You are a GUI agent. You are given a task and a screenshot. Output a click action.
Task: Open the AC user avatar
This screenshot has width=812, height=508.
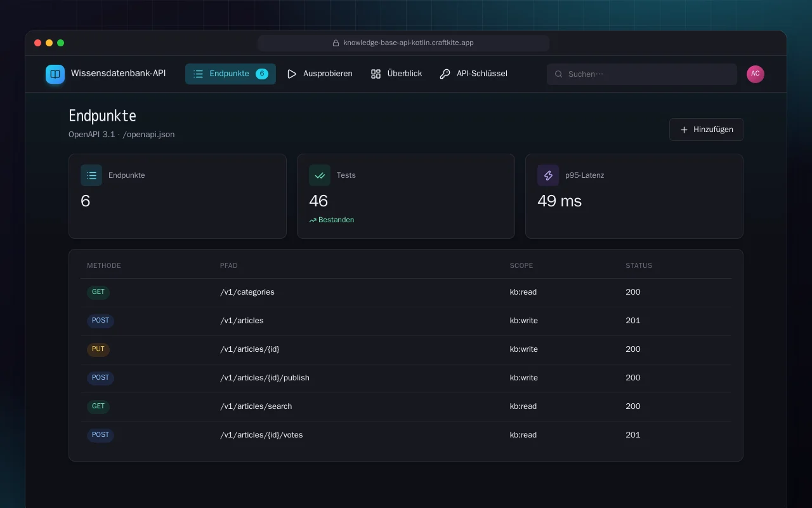click(x=756, y=74)
